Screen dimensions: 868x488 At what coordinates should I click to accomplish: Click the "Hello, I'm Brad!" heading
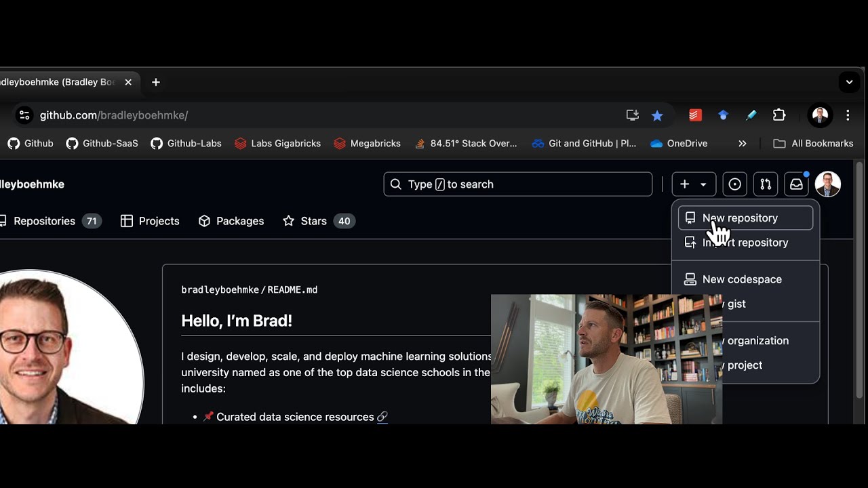[237, 321]
